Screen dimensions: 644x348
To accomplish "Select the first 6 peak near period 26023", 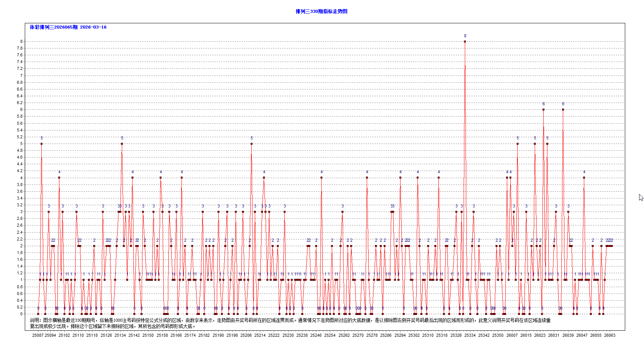I will coord(543,109).
